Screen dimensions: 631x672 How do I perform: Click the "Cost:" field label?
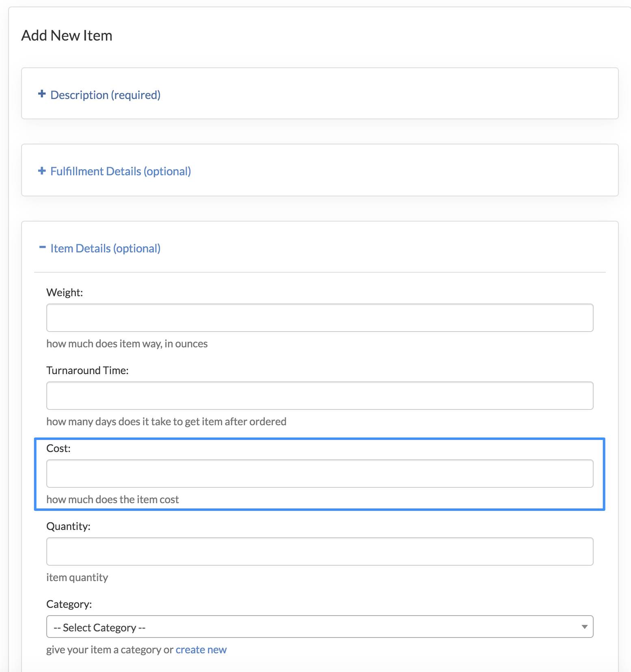58,448
